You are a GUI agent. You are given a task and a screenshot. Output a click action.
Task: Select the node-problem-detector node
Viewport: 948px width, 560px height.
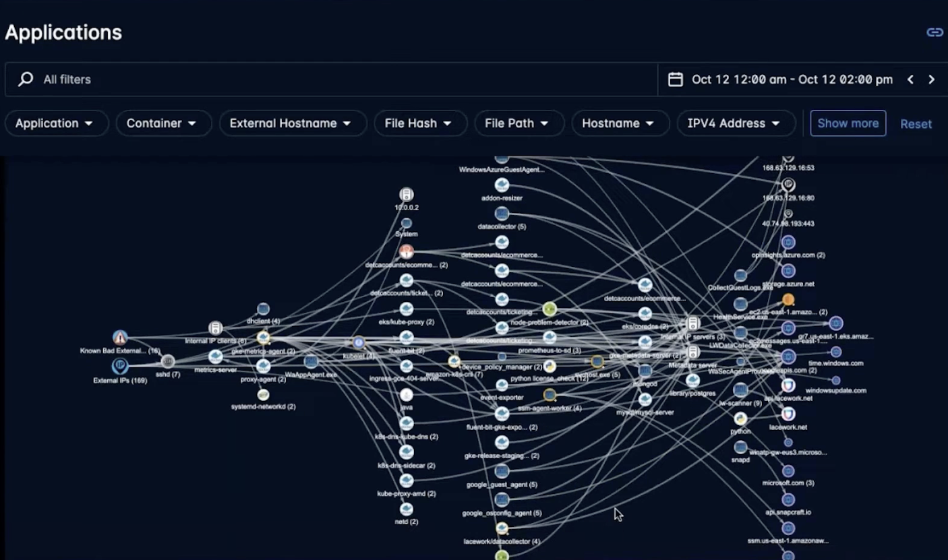pyautogui.click(x=550, y=309)
